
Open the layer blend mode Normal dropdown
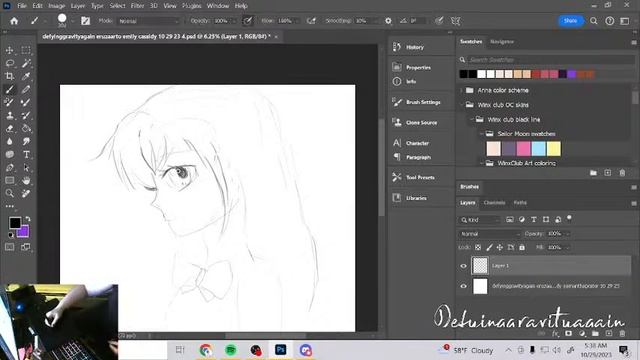tap(489, 234)
